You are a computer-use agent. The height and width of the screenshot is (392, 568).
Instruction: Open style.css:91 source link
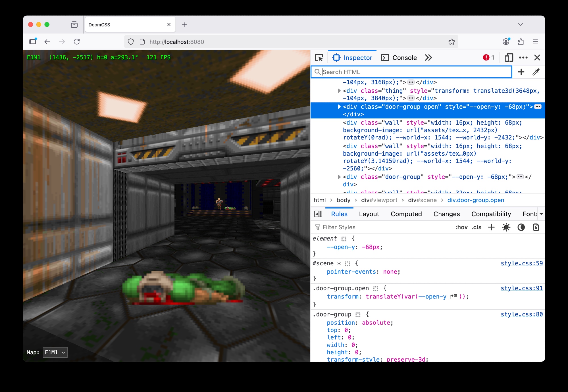[521, 288]
